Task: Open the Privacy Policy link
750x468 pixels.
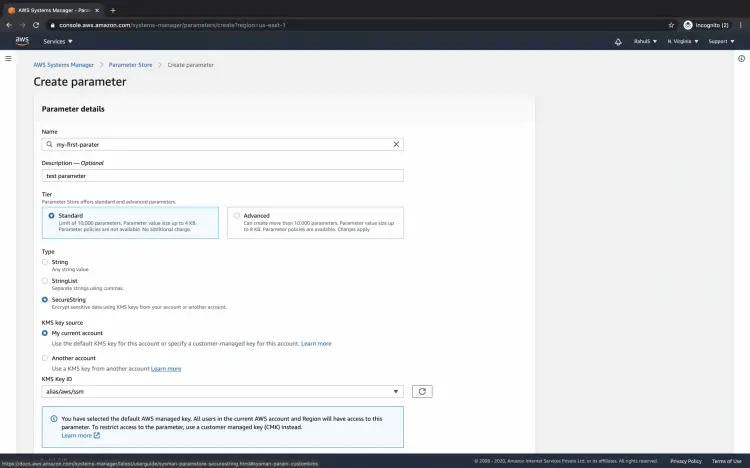Action: tap(686, 461)
